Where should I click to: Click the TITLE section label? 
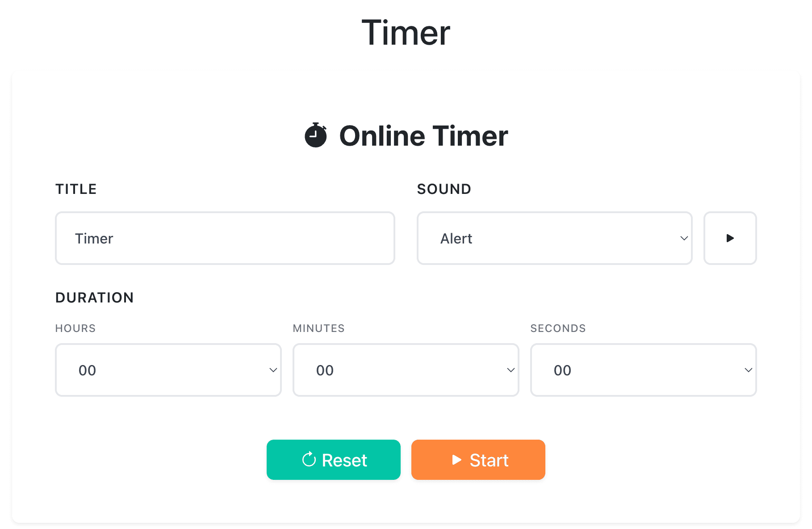[x=76, y=189]
